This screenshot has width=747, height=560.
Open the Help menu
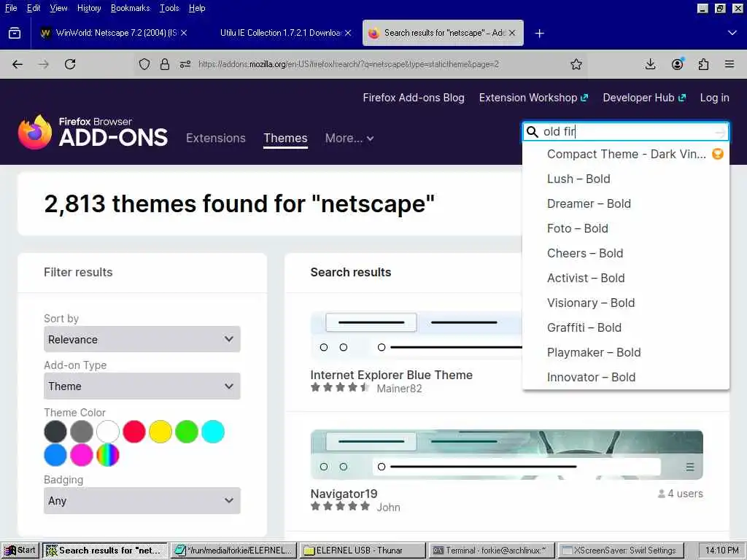[197, 8]
